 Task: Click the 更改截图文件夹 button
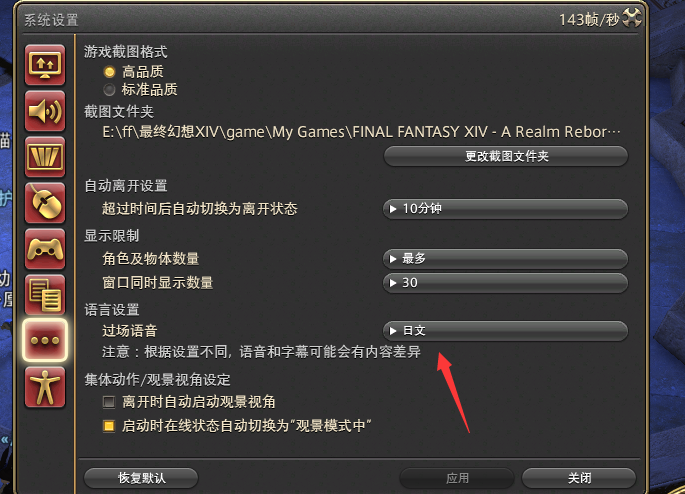506,156
